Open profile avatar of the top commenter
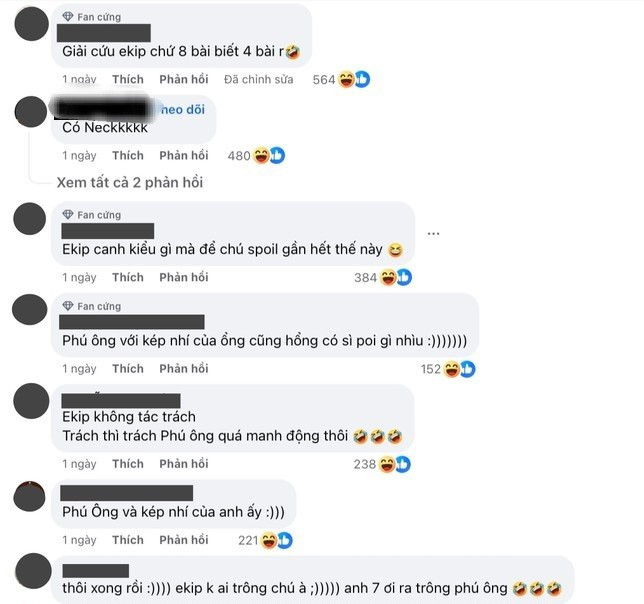 (x=32, y=24)
